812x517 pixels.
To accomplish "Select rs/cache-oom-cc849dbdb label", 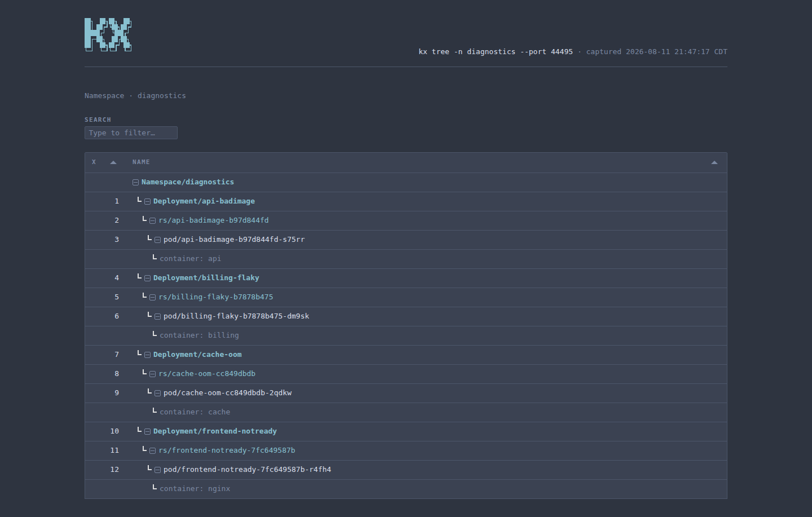I will tap(207, 374).
